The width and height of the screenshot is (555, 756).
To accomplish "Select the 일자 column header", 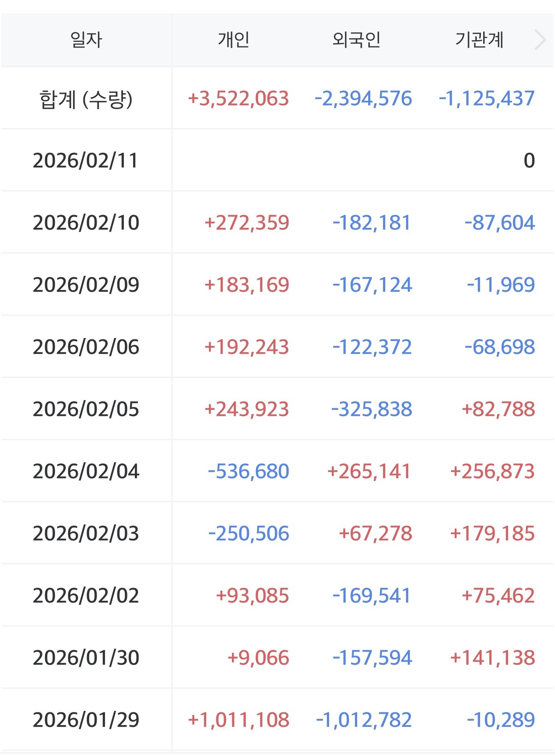I will click(x=86, y=40).
